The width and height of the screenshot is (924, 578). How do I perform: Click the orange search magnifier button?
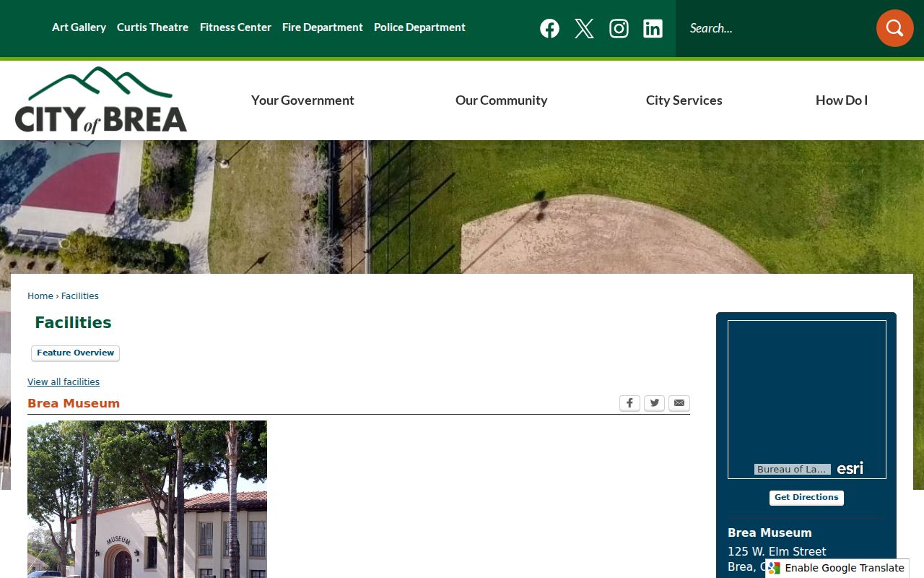point(895,28)
